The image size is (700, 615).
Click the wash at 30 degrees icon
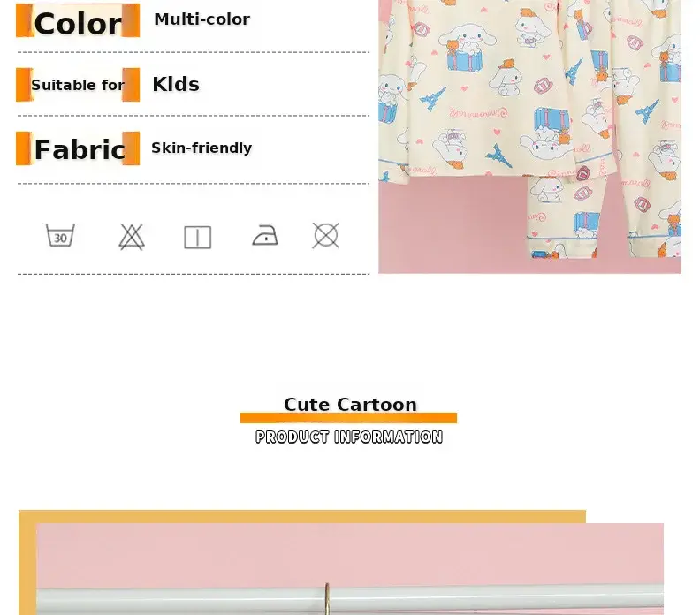pyautogui.click(x=60, y=235)
